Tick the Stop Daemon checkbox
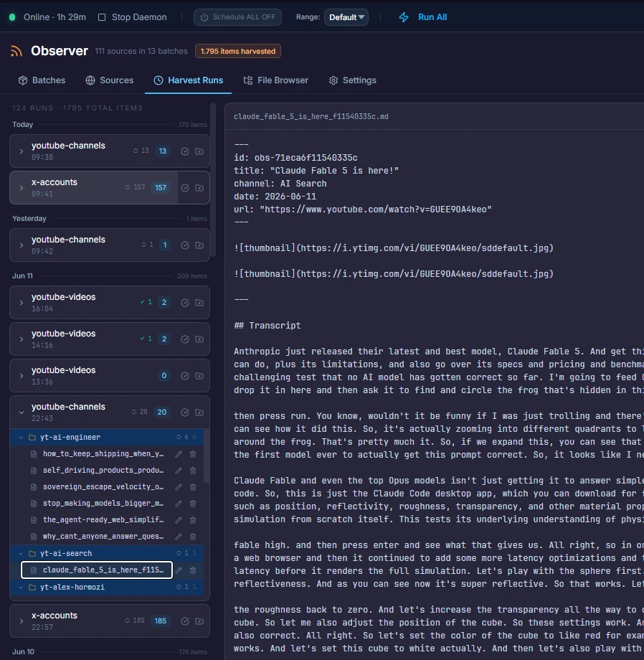 (x=102, y=17)
